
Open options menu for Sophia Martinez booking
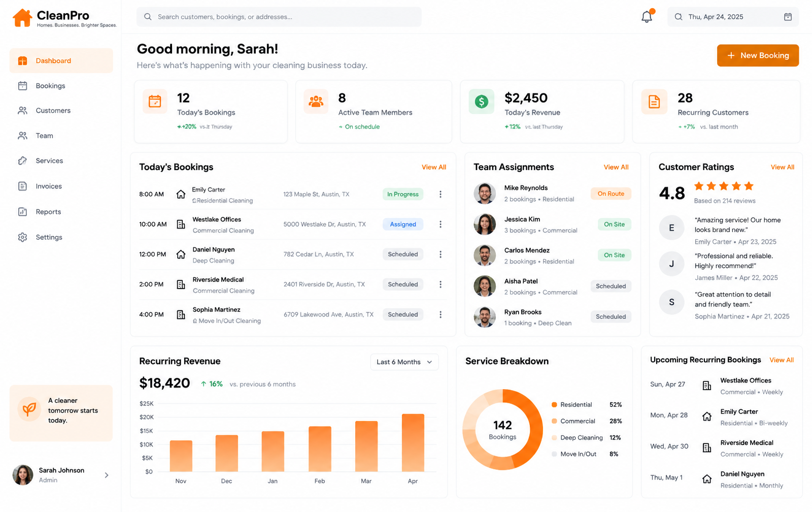441,314
